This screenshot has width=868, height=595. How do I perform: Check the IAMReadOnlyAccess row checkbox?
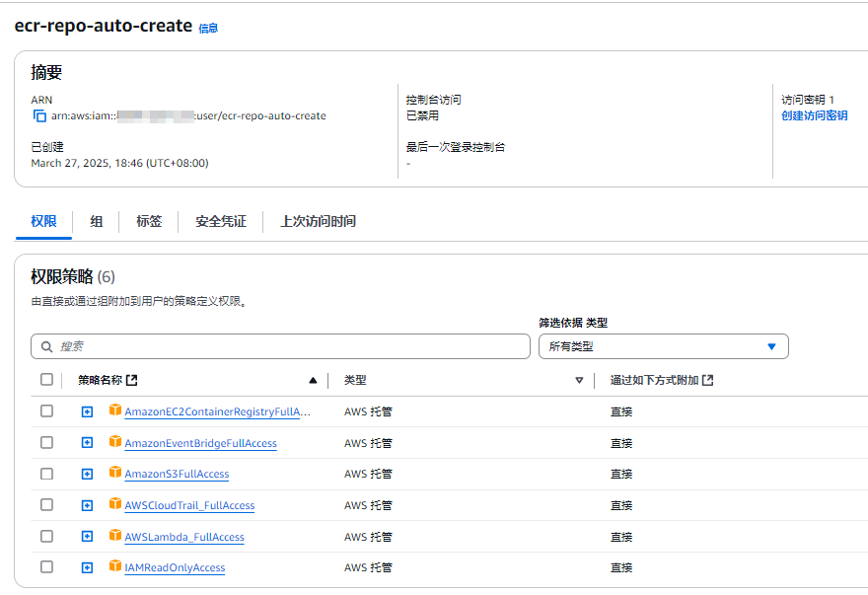pos(47,567)
